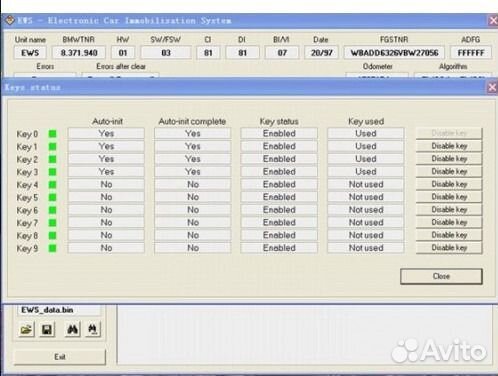Click the EWS_data.bin filename field

[58, 310]
